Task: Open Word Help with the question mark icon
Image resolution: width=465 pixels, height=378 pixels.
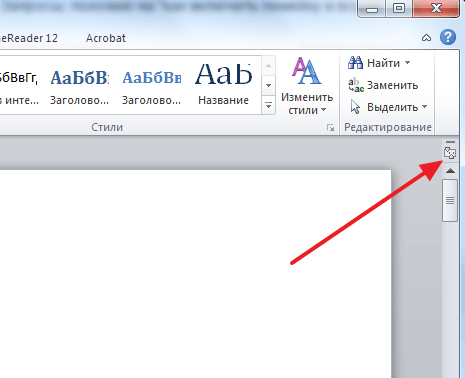Action: [448, 37]
